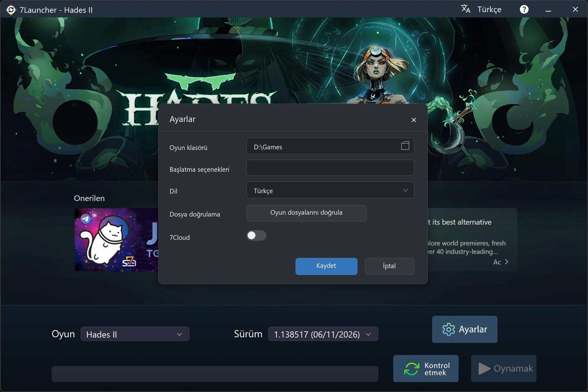
Task: Click the Onerilen section heading
Action: click(x=89, y=198)
